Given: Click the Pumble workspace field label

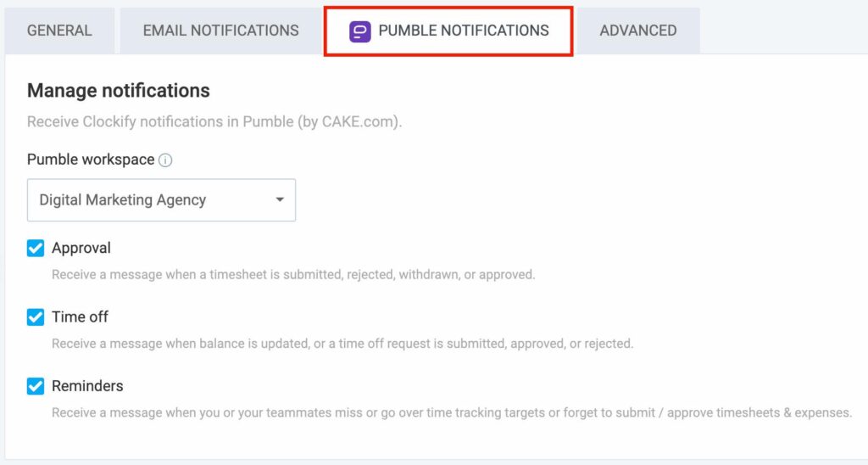Looking at the screenshot, I should tap(91, 160).
